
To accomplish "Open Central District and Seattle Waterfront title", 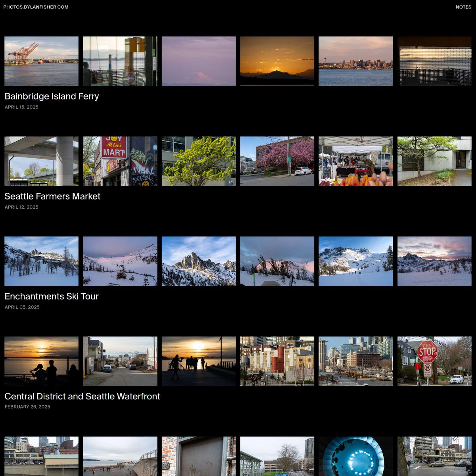I will (82, 396).
